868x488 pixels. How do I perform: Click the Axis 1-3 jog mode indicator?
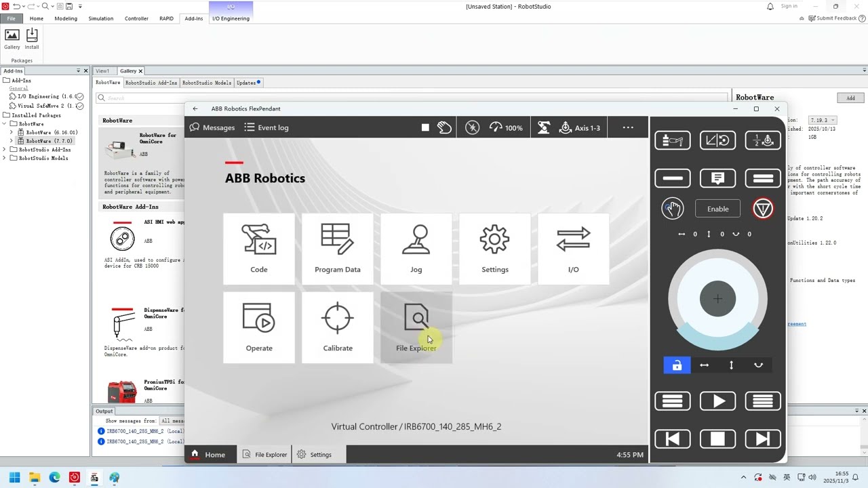580,127
